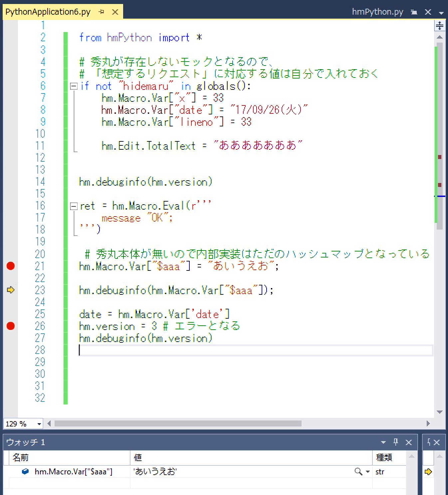
Task: Pin the ウォッチ 1 panel
Action: click(396, 442)
